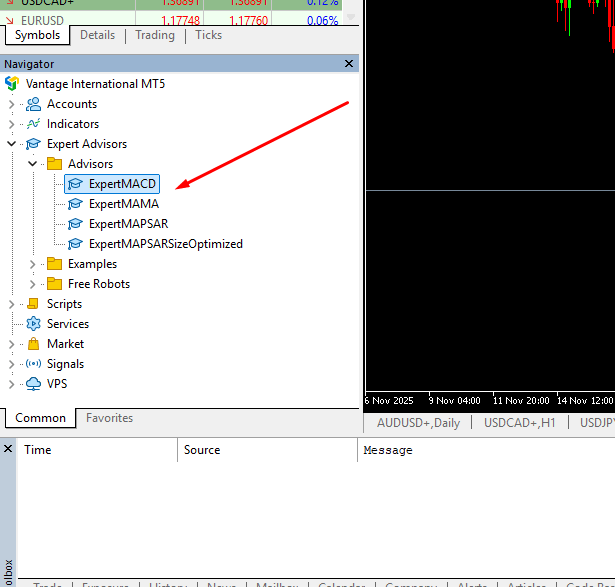Click the Free Robots folder icon
615x587 pixels.
(x=55, y=284)
